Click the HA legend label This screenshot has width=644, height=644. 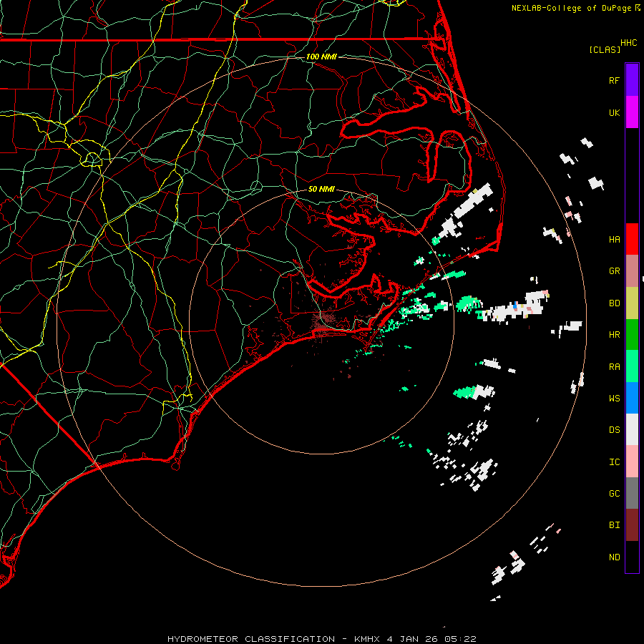[x=614, y=239]
